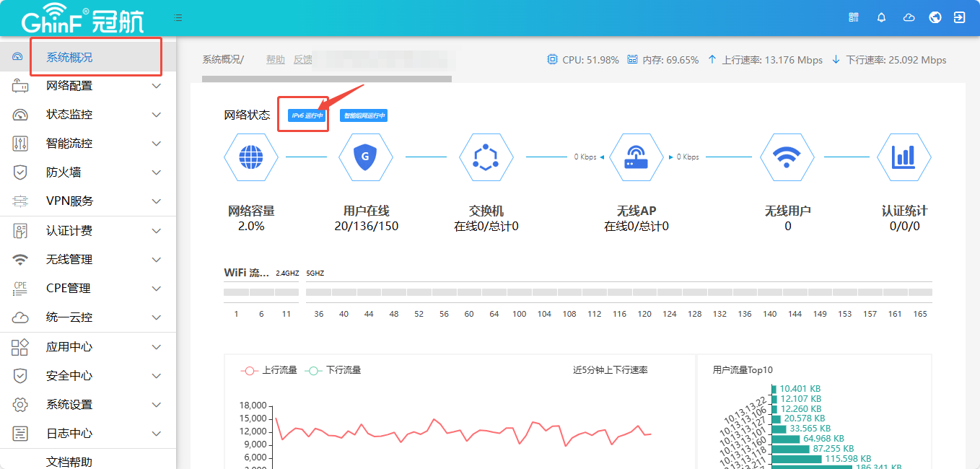The height and width of the screenshot is (469, 980).
Task: Click the 无线AP router hexagon icon
Action: (636, 157)
